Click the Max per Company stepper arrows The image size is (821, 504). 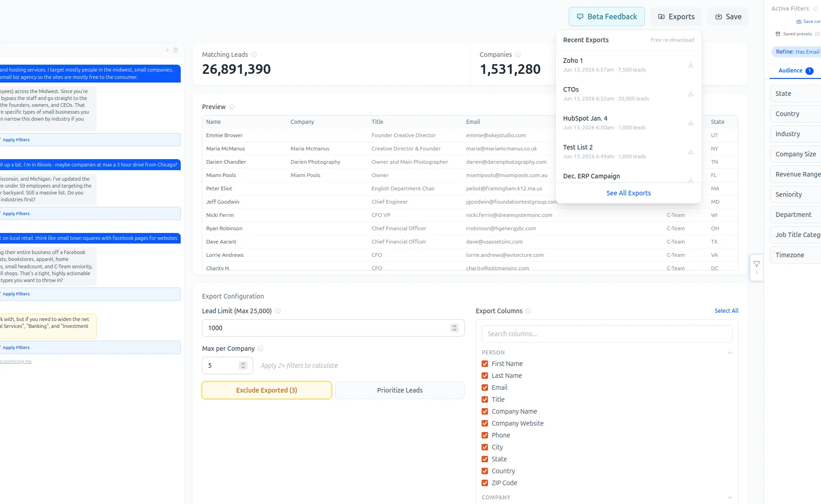coord(243,366)
